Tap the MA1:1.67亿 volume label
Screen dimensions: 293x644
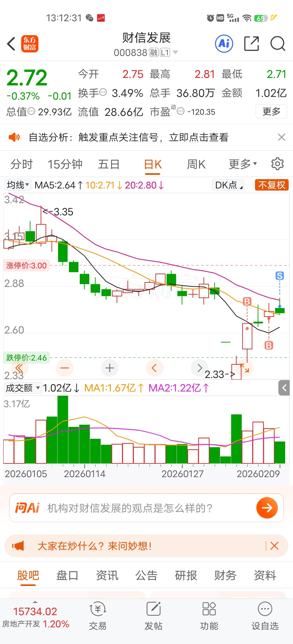click(x=114, y=388)
